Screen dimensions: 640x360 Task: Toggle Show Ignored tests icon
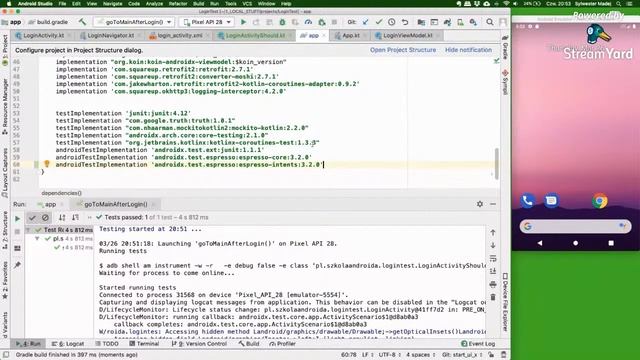point(45,218)
